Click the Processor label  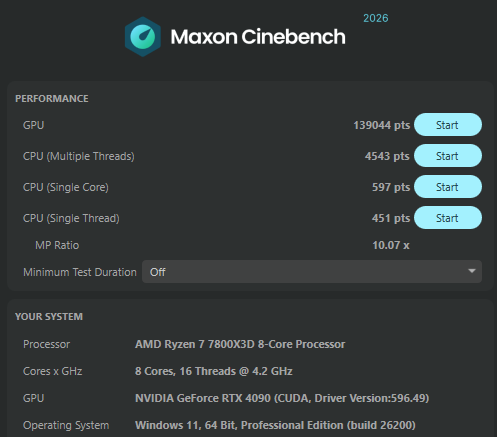pos(46,344)
